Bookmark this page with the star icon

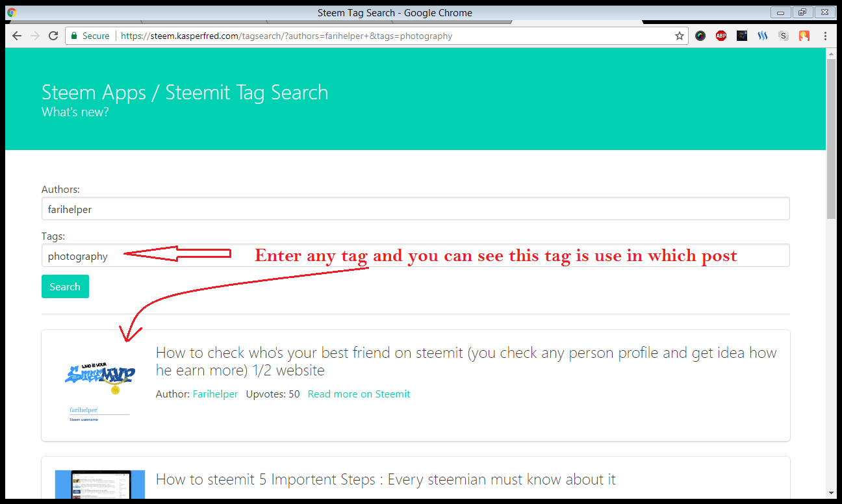[680, 36]
